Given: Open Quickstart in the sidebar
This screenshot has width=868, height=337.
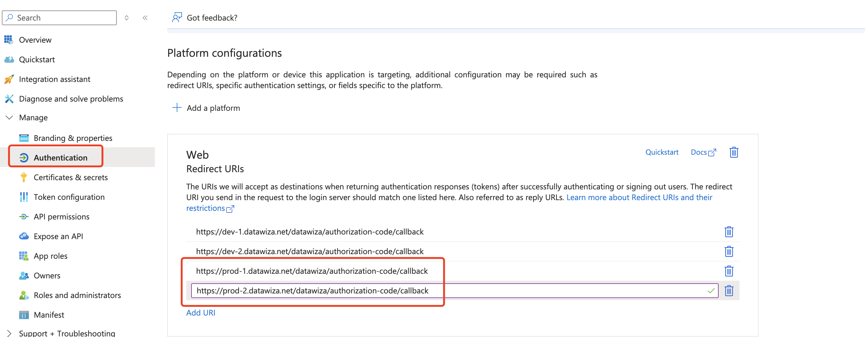Looking at the screenshot, I should 37,60.
